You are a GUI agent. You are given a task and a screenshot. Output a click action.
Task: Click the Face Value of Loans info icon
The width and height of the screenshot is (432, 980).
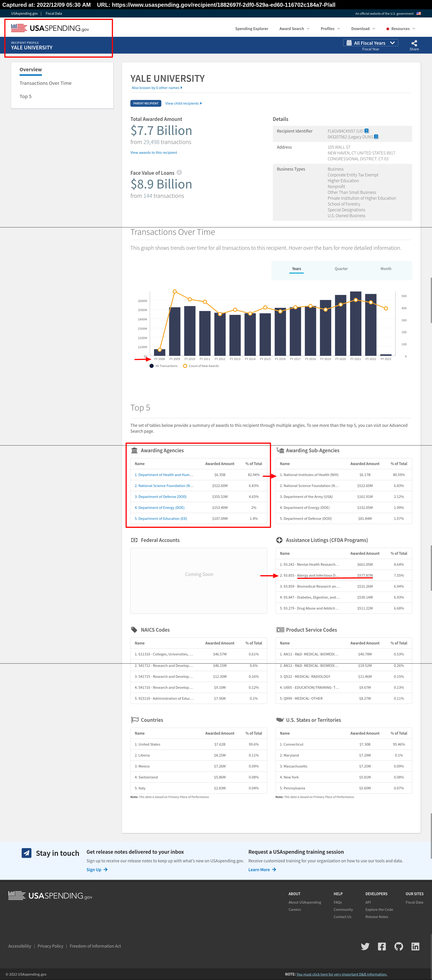pos(179,173)
